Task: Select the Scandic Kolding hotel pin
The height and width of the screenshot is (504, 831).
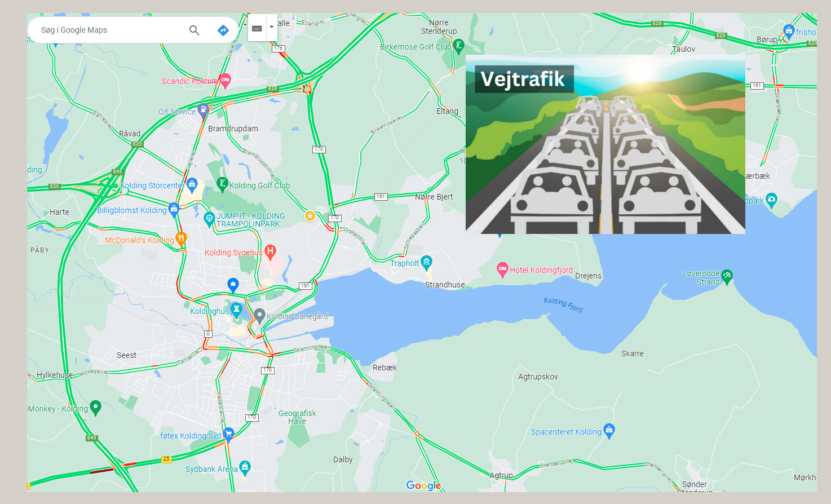Action: coord(225,81)
